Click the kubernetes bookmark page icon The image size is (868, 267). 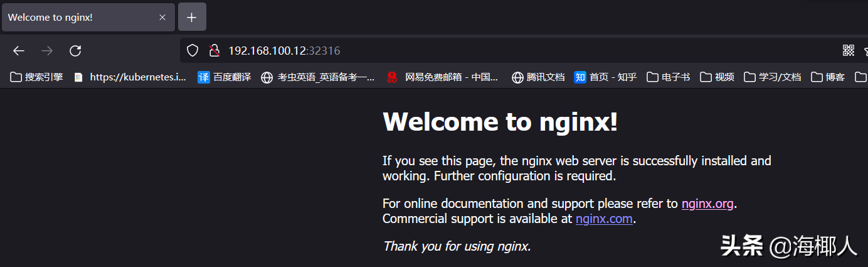pos(78,77)
